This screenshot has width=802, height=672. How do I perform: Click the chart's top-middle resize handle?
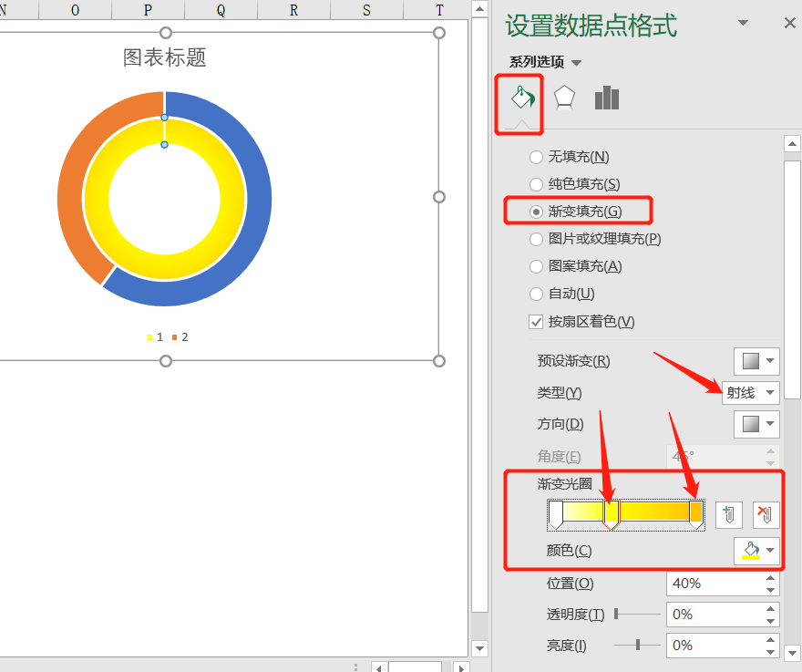(x=165, y=33)
